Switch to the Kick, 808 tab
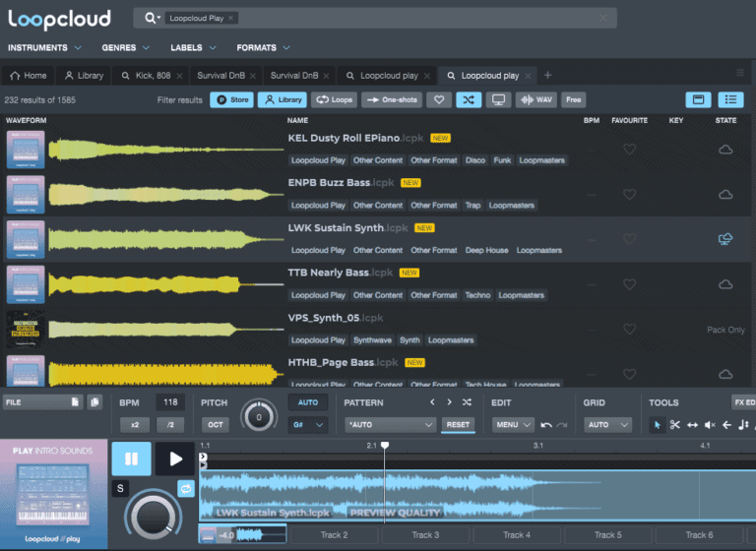Viewport: 756px width, 551px height. [149, 75]
